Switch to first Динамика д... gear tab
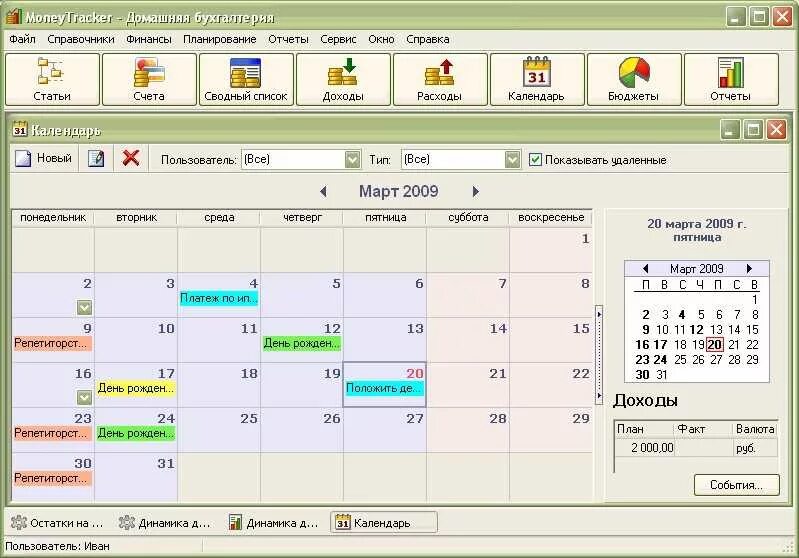Image resolution: width=799 pixels, height=558 pixels. 165,523
